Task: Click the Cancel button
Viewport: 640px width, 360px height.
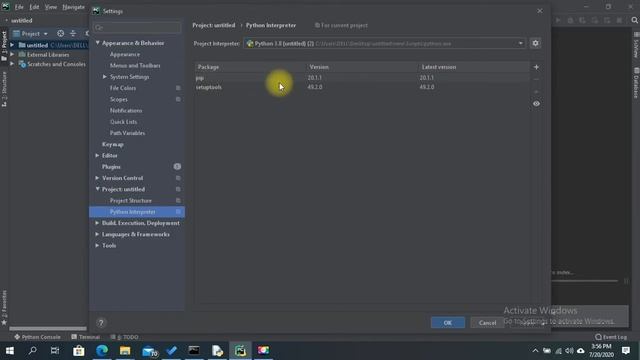Action: point(487,322)
